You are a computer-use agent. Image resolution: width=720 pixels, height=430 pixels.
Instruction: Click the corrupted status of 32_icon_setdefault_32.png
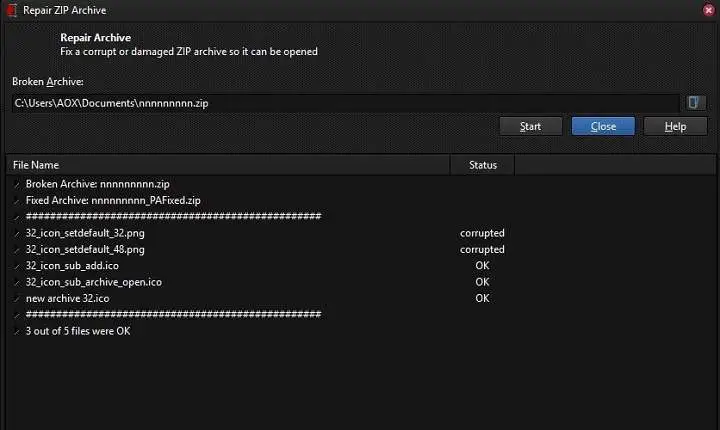482,233
